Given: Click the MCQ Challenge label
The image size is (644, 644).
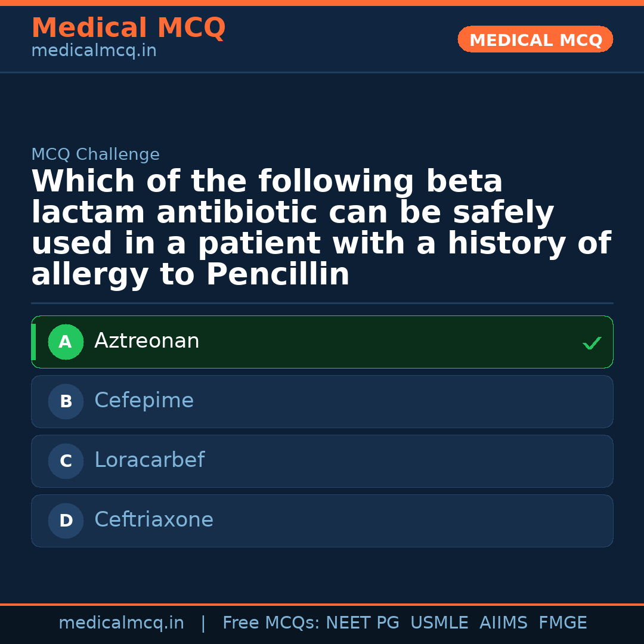Looking at the screenshot, I should [x=95, y=154].
